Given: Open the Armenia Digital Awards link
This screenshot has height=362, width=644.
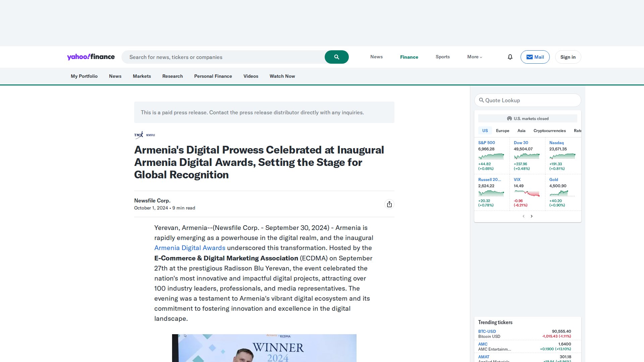Looking at the screenshot, I should point(190,248).
